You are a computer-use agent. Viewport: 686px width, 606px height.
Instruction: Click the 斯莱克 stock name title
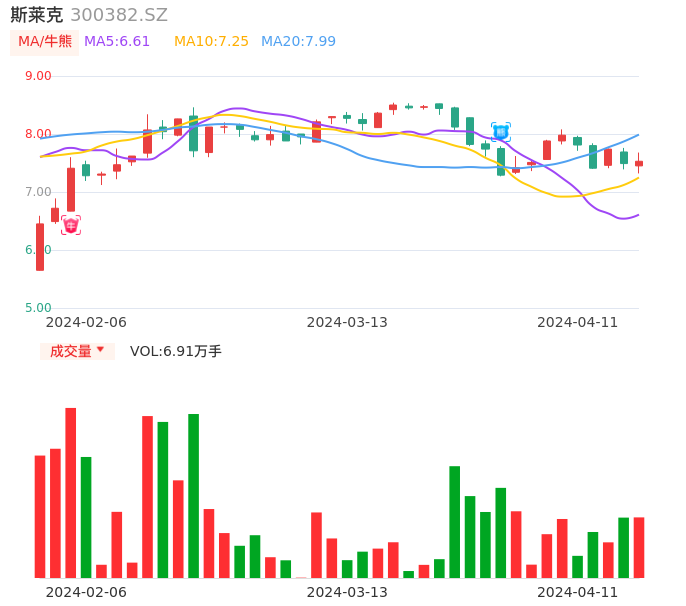[x=36, y=15]
